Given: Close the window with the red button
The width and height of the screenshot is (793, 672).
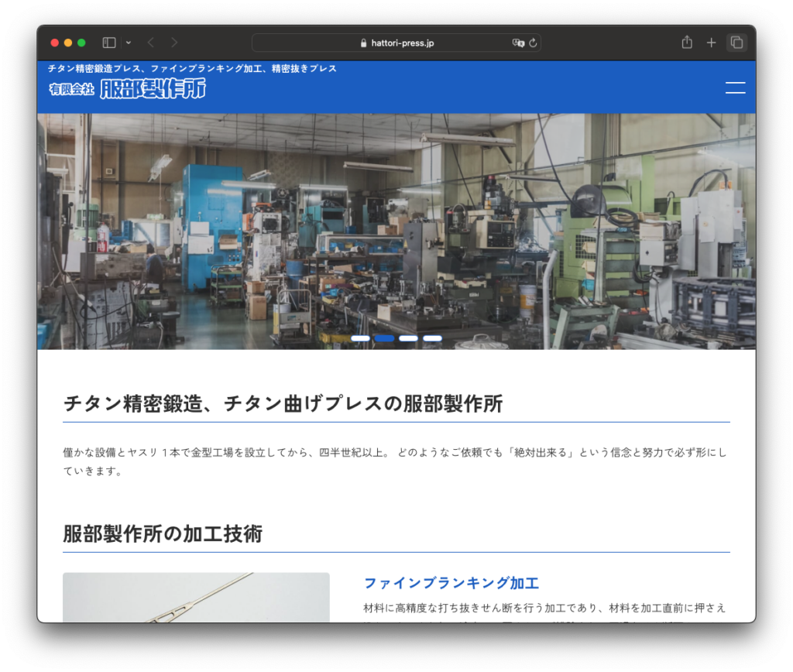Looking at the screenshot, I should pyautogui.click(x=55, y=43).
